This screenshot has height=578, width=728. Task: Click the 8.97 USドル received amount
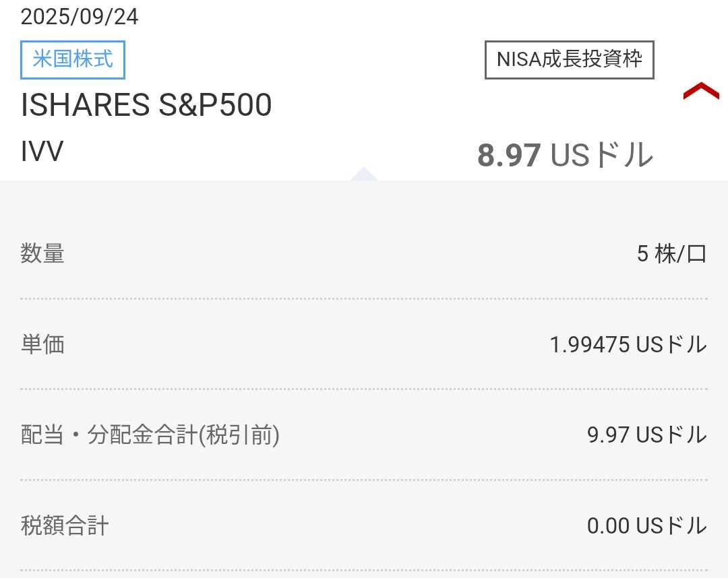pos(565,156)
